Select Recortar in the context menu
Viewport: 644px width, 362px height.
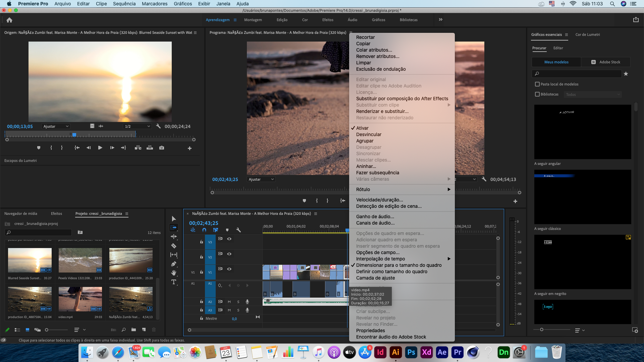366,37
